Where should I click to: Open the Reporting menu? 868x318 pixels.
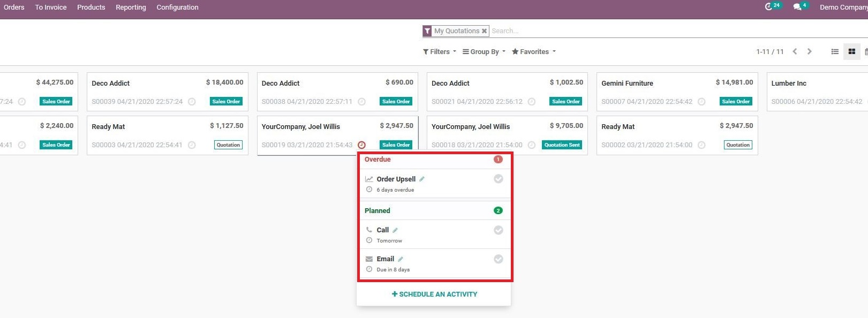coord(131,7)
